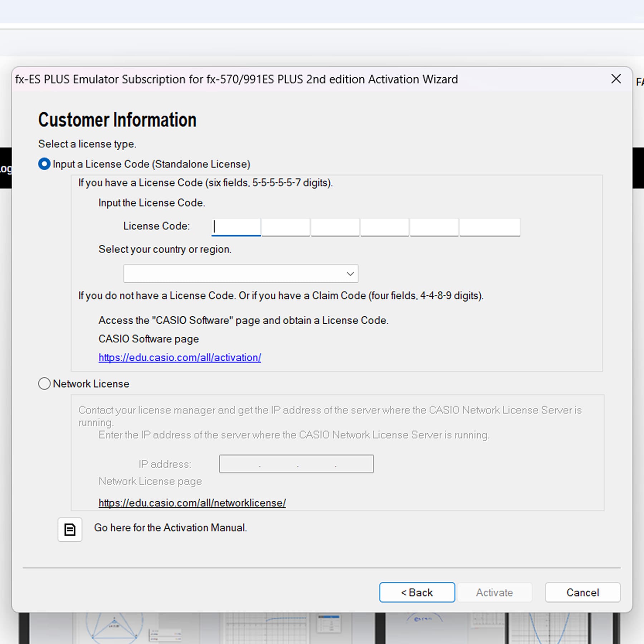Open the Activation Manual document icon
Image resolution: width=644 pixels, height=644 pixels.
tap(70, 530)
